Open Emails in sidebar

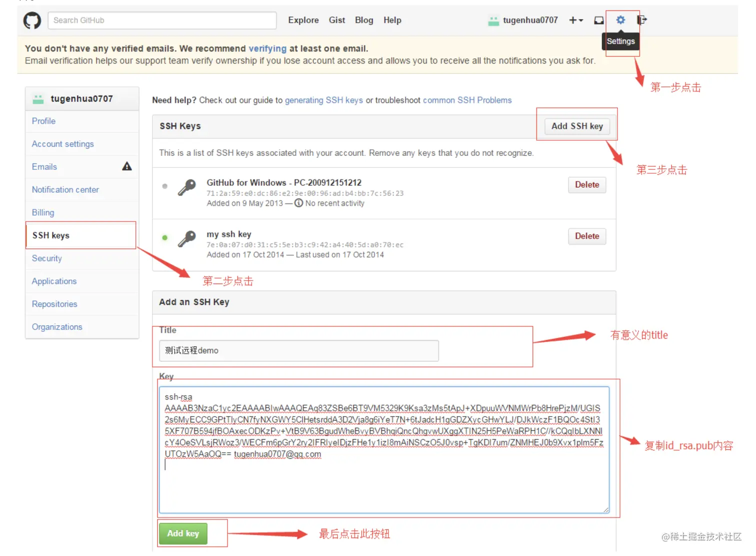tap(82, 167)
